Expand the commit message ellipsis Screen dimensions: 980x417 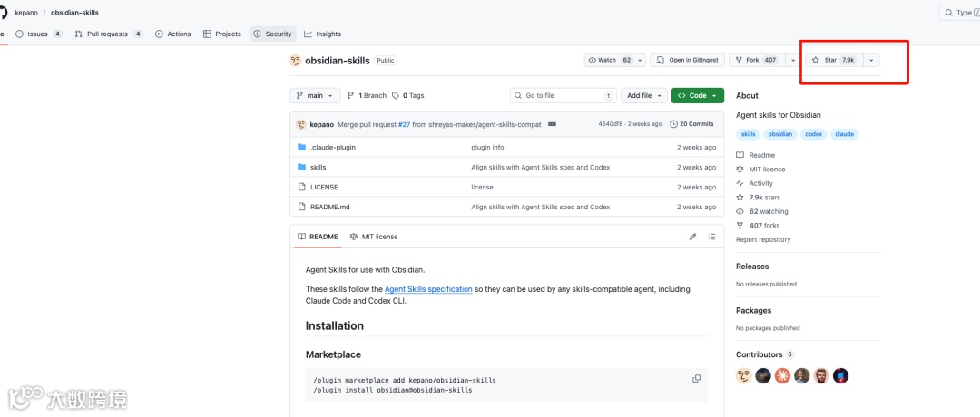[552, 123]
